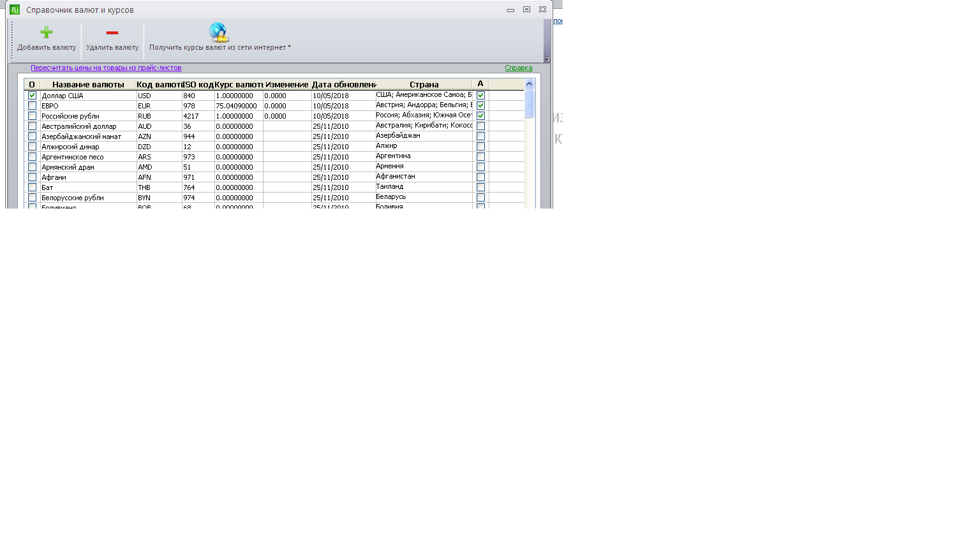Select the Доллар США name cell
The height and width of the screenshot is (551, 980).
(x=88, y=96)
